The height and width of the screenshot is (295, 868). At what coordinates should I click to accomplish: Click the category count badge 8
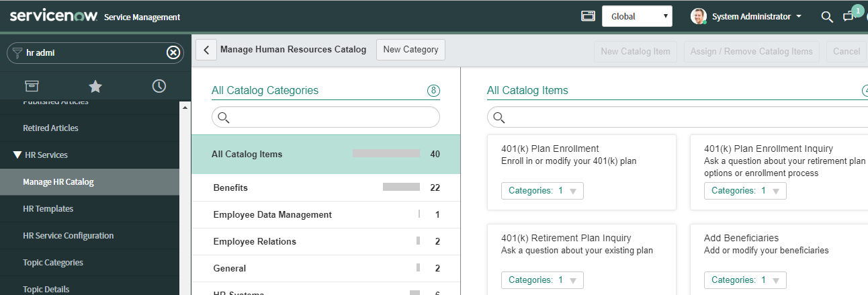point(433,91)
